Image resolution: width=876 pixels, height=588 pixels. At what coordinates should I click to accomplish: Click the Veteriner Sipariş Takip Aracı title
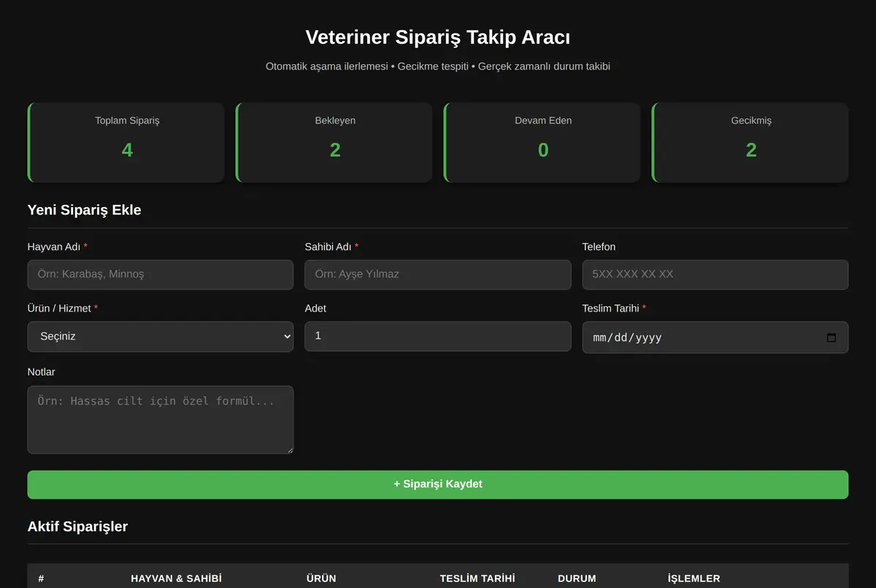438,37
